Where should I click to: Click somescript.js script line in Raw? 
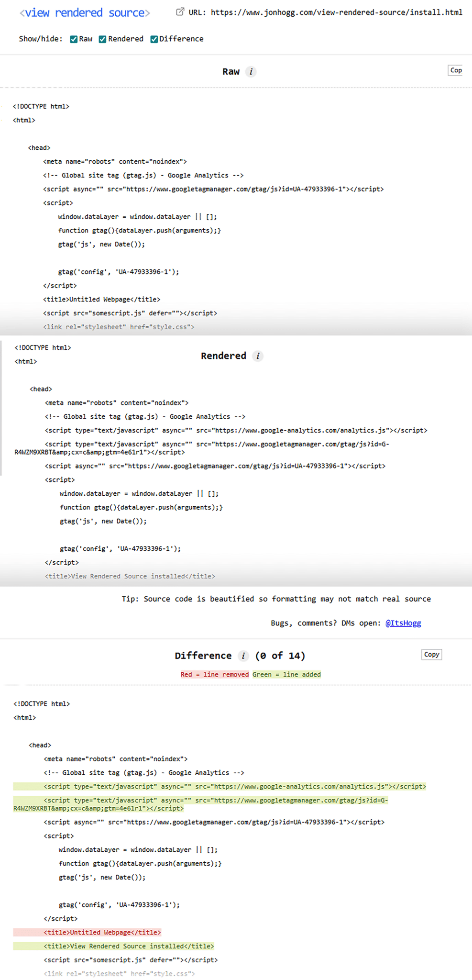(130, 313)
